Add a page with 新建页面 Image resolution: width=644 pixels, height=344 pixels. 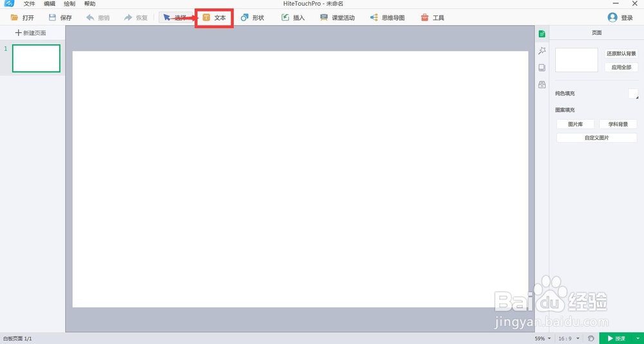click(30, 33)
